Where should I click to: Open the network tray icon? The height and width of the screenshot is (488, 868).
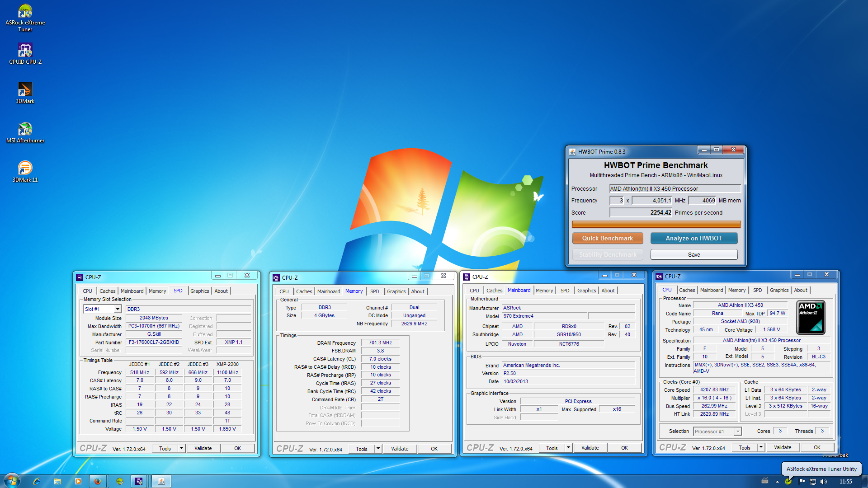click(x=812, y=482)
